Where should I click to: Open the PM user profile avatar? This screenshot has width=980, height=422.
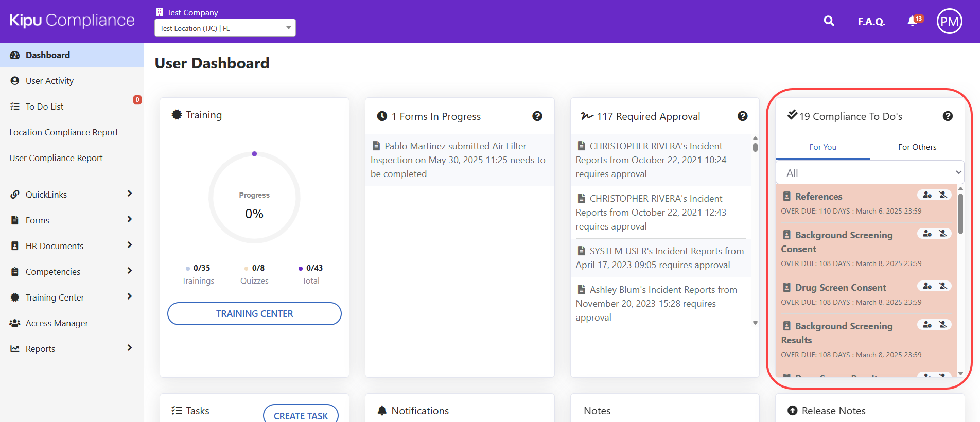tap(949, 21)
